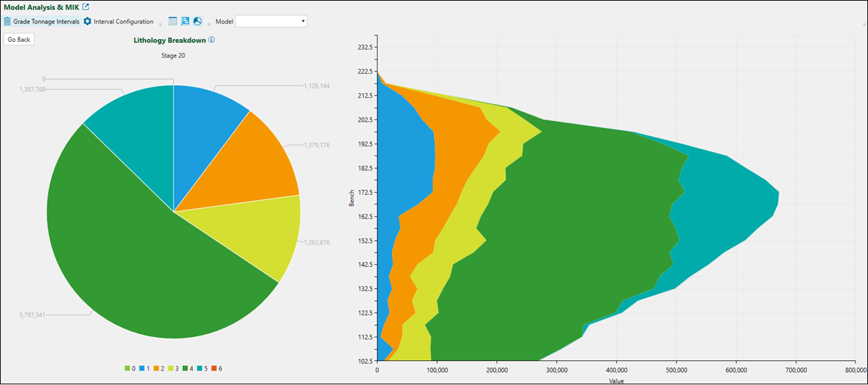Click the Stage 20 subtitle
Viewport: 868px width, 385px height.
(x=173, y=56)
